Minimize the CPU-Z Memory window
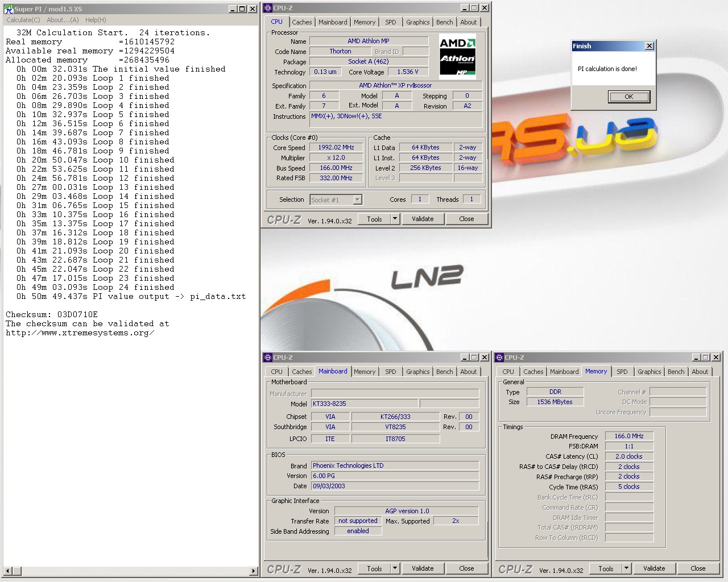The height and width of the screenshot is (582, 728). point(696,357)
